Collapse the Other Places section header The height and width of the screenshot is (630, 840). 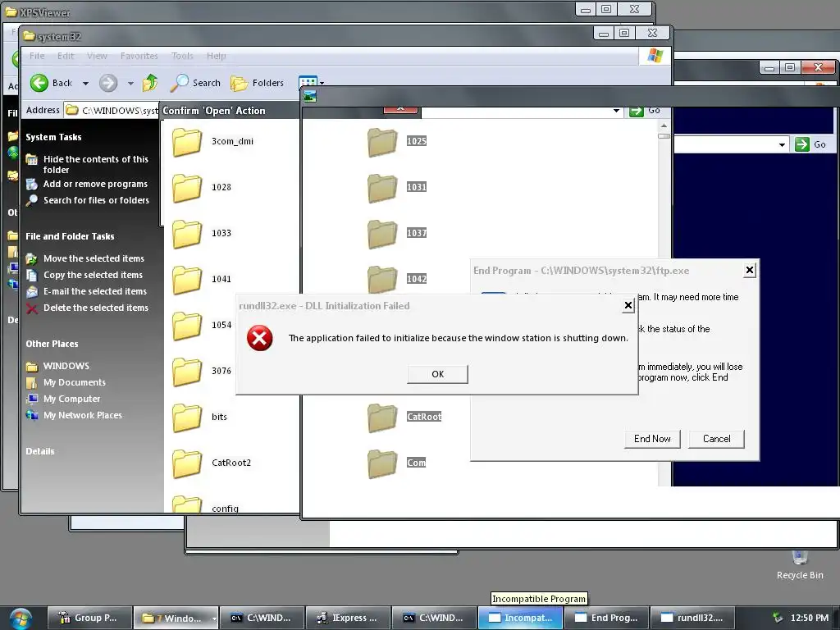[x=52, y=344]
